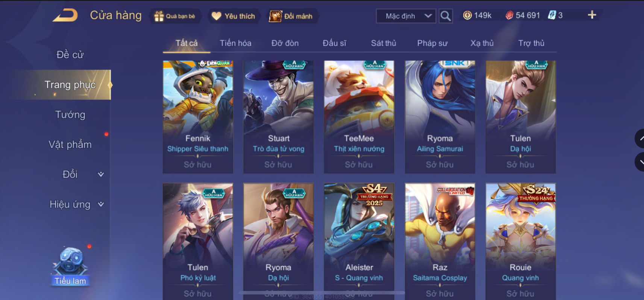Click the red gem 54 691 balance
This screenshot has height=300, width=644.
click(523, 15)
